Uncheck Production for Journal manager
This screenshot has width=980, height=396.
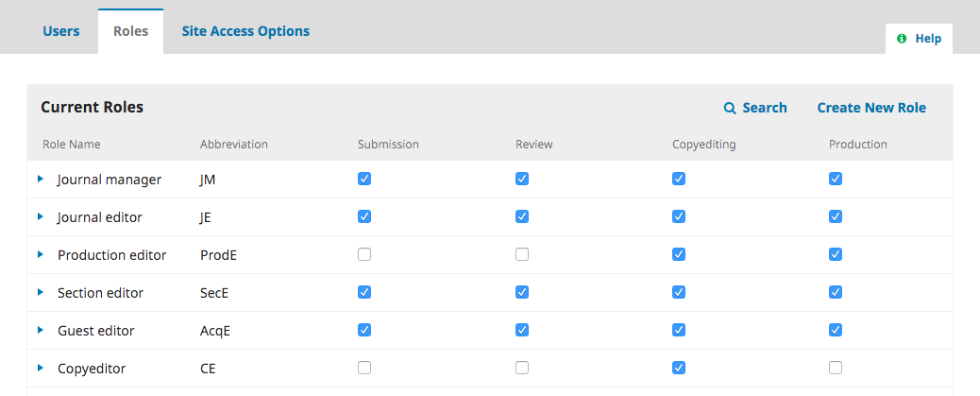(836, 179)
